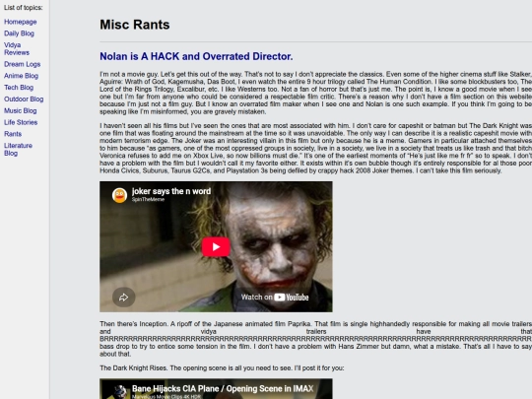Open 'Bane Hijacks CIA Plane' video title
The image size is (532, 399).
click(223, 388)
